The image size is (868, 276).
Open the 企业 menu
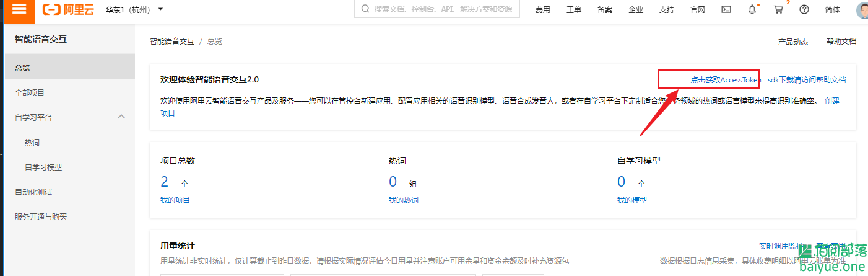[636, 10]
